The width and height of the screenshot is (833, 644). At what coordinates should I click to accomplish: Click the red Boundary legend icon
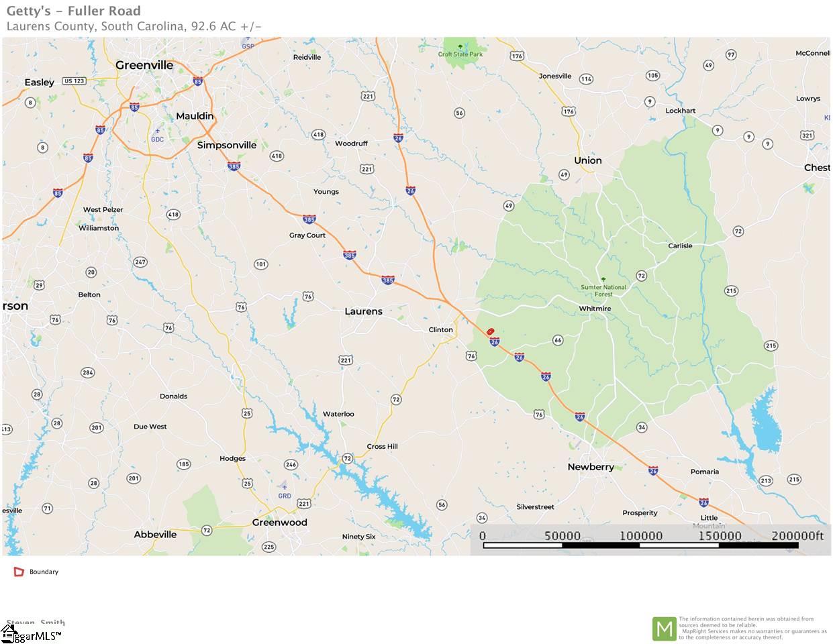pyautogui.click(x=19, y=572)
